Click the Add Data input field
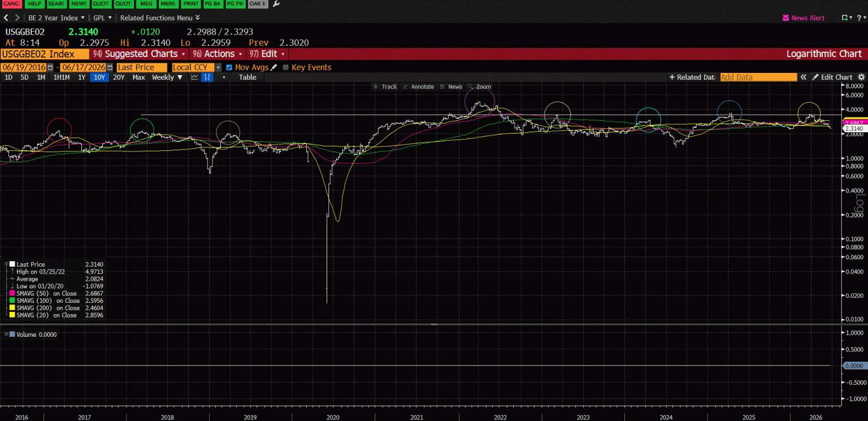Image resolution: width=868 pixels, height=421 pixels. point(758,77)
